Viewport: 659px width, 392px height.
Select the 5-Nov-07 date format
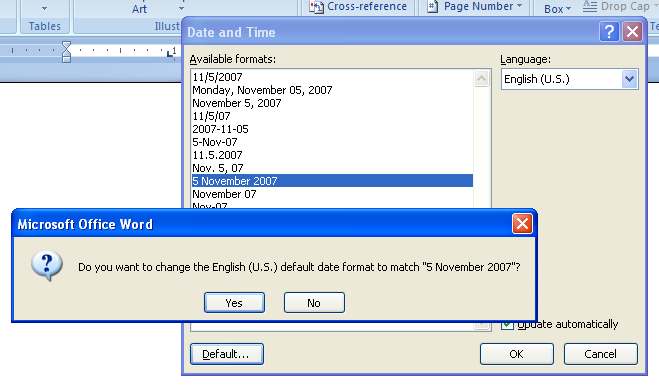(x=332, y=142)
